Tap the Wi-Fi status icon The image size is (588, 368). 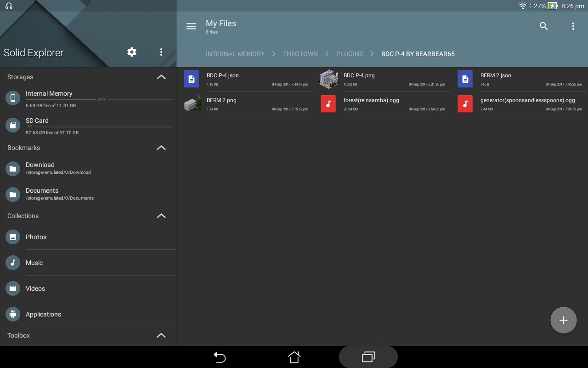click(522, 6)
